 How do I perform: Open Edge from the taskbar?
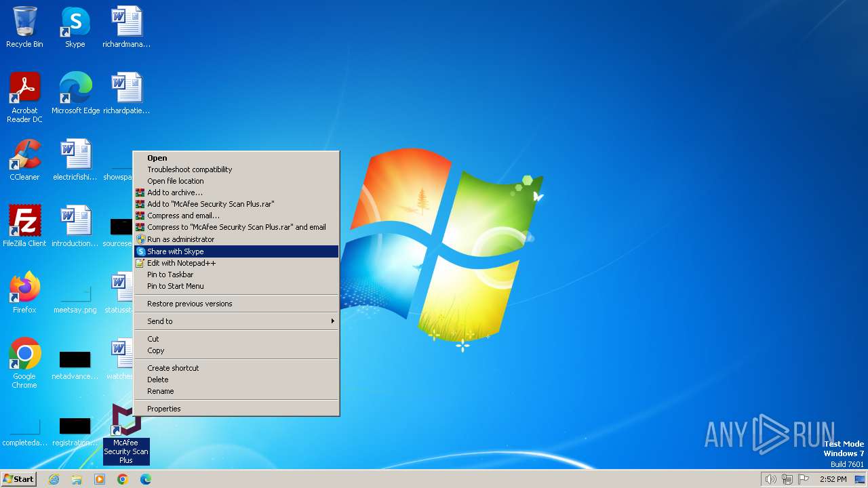pyautogui.click(x=146, y=479)
